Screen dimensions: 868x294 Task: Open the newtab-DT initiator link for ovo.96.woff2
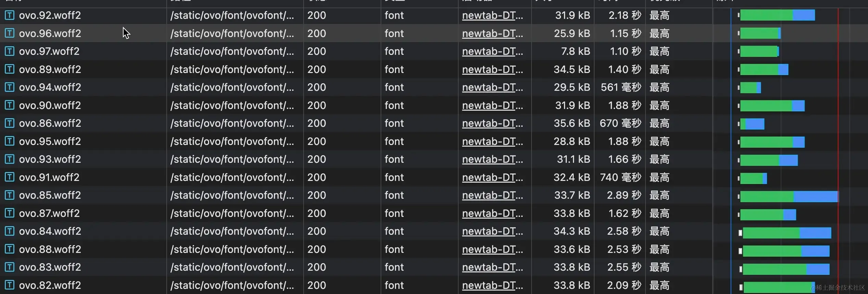[x=493, y=34]
